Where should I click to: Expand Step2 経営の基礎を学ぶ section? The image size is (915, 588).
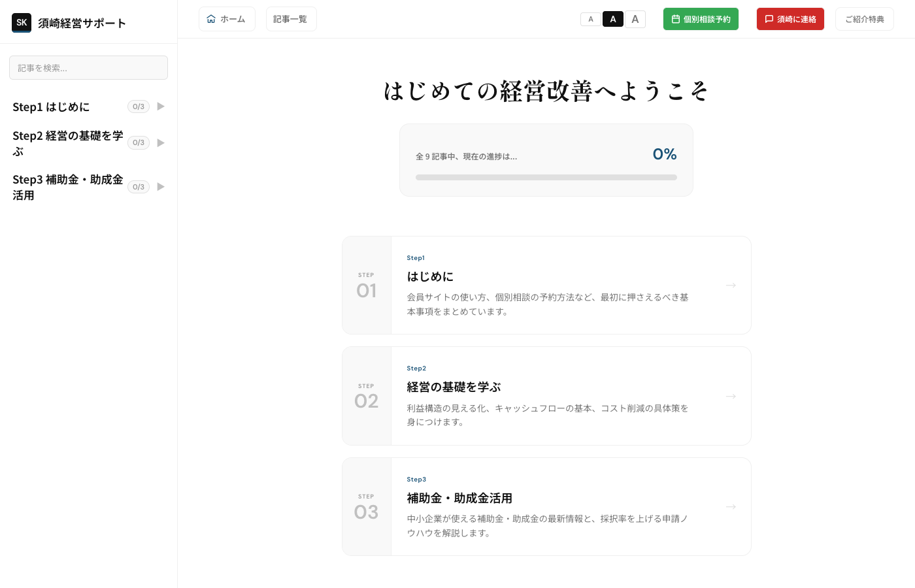161,142
